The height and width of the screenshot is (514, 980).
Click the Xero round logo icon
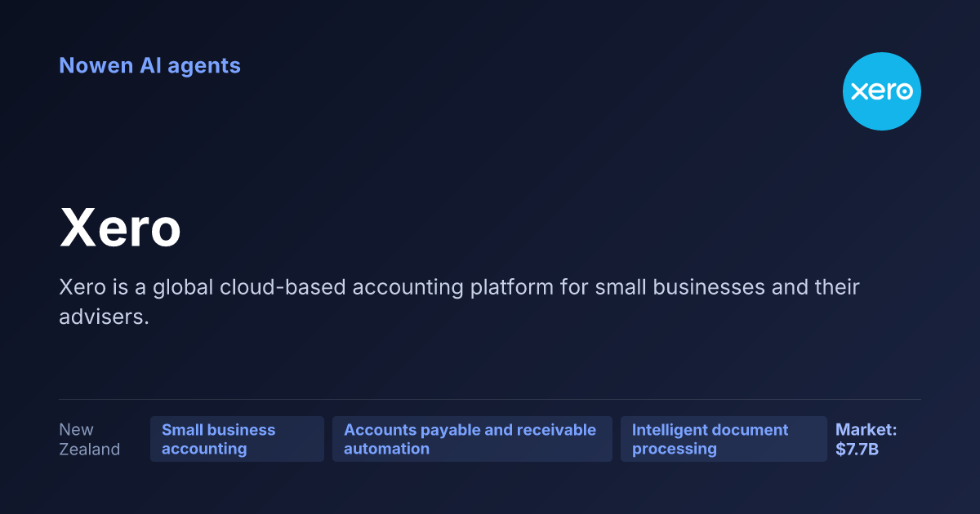pyautogui.click(x=882, y=91)
